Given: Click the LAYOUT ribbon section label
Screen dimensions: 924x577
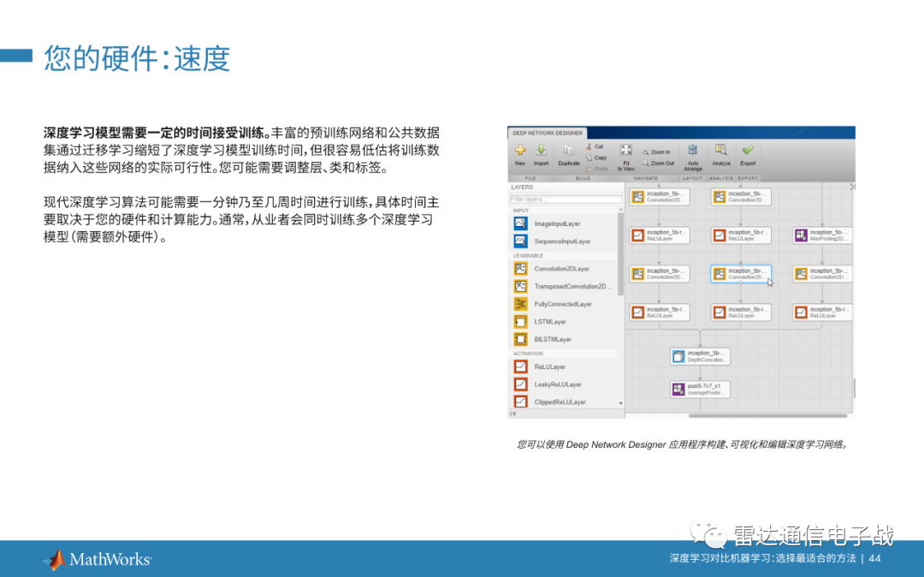Looking at the screenshot, I should [x=693, y=178].
